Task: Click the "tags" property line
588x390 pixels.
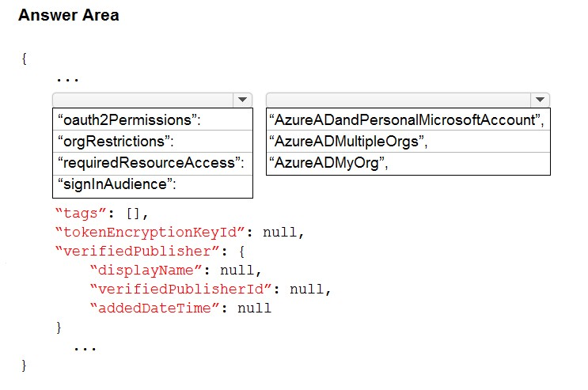Action: click(102, 214)
